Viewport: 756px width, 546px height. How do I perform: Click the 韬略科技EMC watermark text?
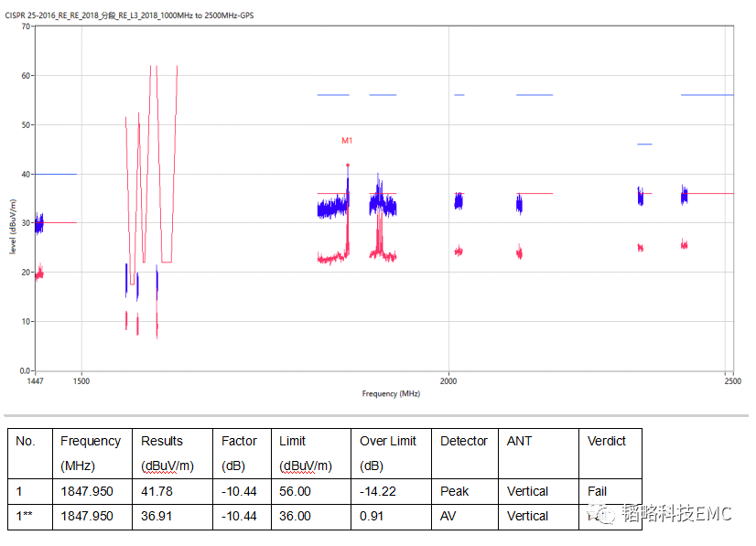pyautogui.click(x=676, y=514)
